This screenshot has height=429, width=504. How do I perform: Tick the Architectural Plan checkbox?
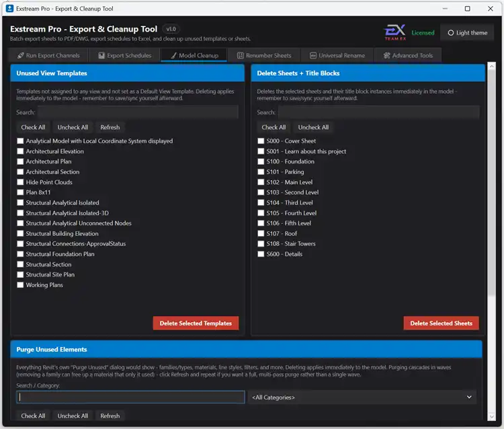tap(20, 161)
